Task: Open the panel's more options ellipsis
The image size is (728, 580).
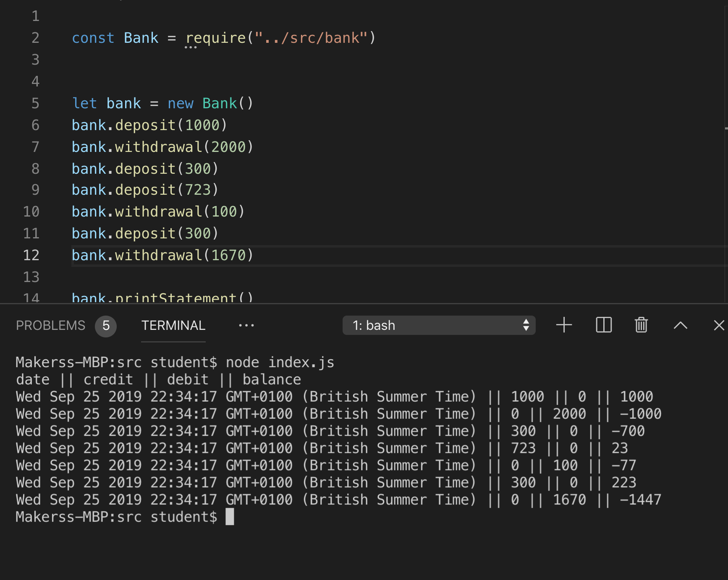Action: (246, 325)
